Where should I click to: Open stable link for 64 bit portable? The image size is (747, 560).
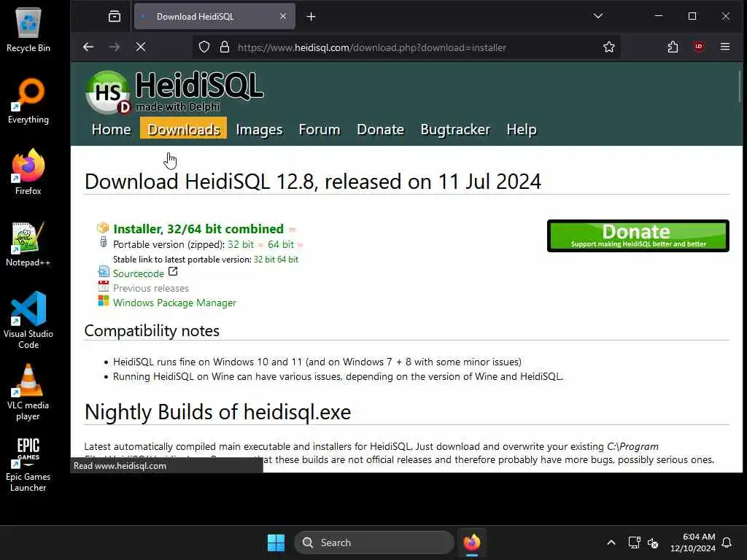pos(287,260)
